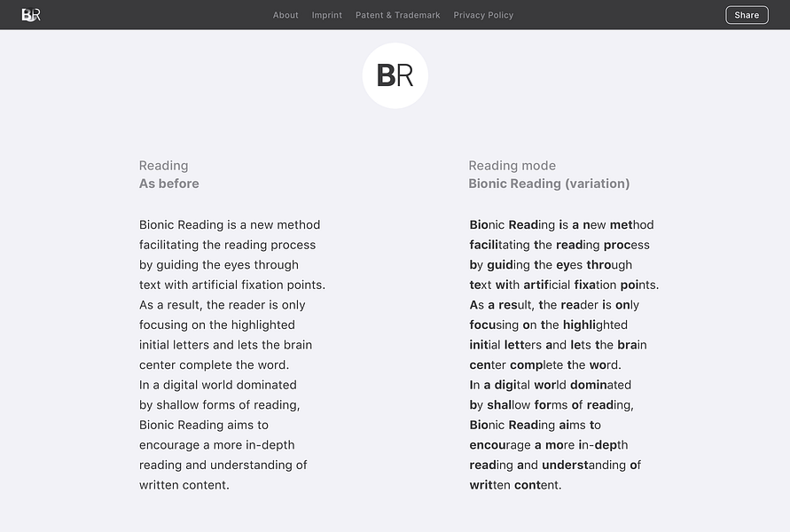
Task: Click the plain text paragraph in the left column
Action: tap(231, 355)
